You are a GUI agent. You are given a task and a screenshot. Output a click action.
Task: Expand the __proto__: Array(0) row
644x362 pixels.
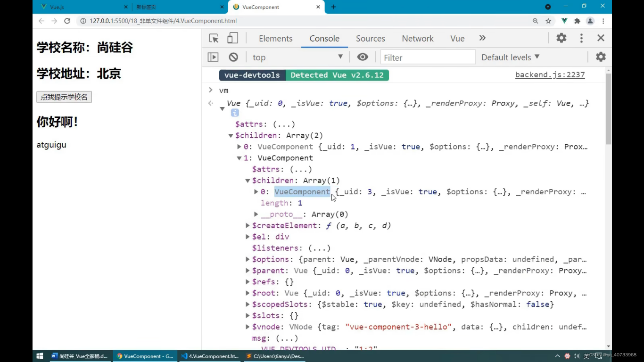click(x=256, y=214)
